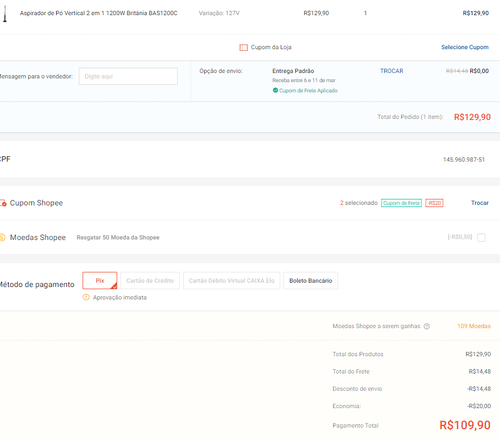
Task: Choose Cartão Débito Virtual CAIXA Elo option
Action: coord(231,280)
